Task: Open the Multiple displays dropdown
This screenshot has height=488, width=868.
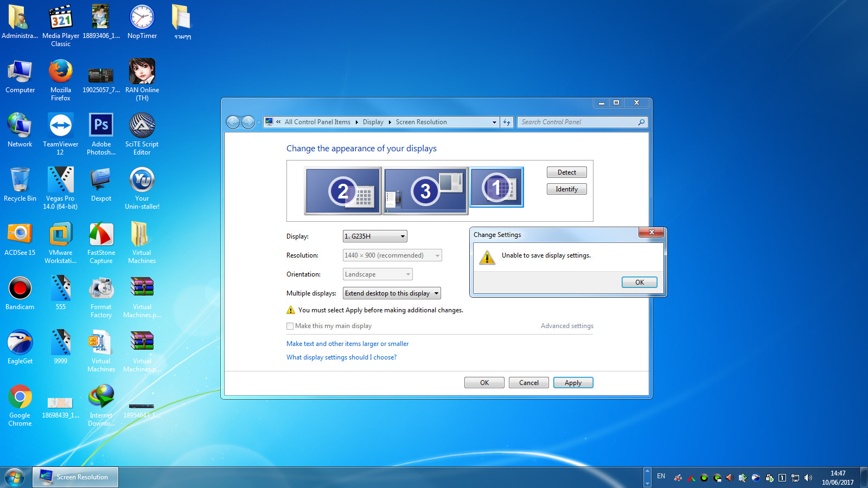Action: click(392, 293)
